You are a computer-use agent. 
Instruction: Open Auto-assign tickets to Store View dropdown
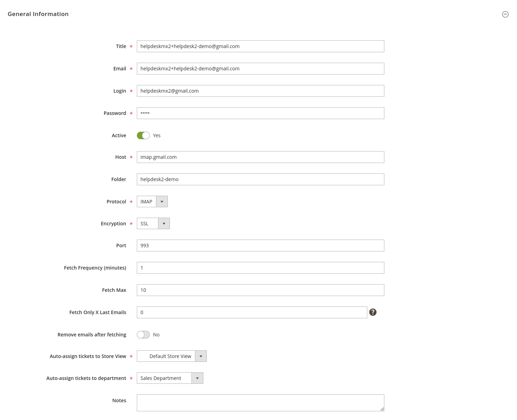point(172,356)
